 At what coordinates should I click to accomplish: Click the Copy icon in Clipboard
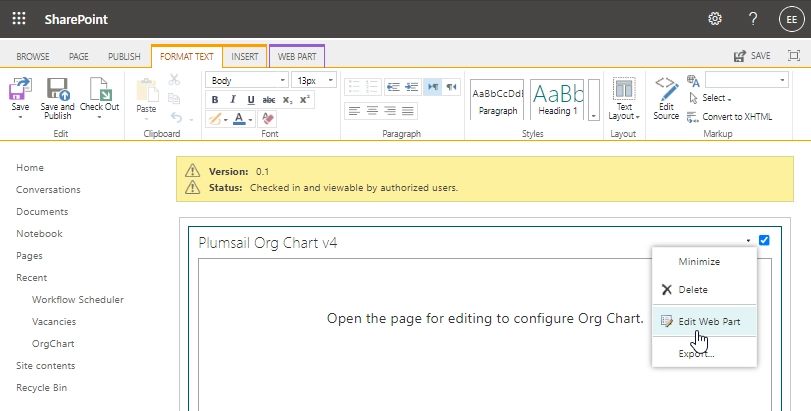coord(174,98)
